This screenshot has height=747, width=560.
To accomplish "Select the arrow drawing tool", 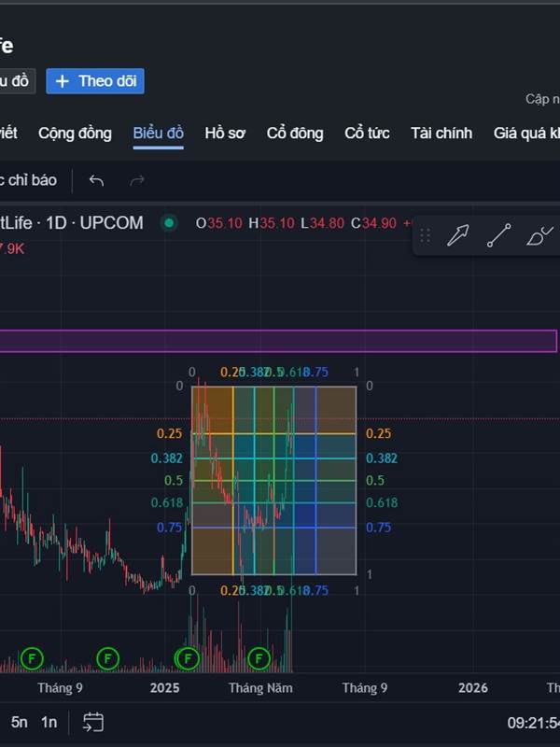I will click(x=457, y=235).
